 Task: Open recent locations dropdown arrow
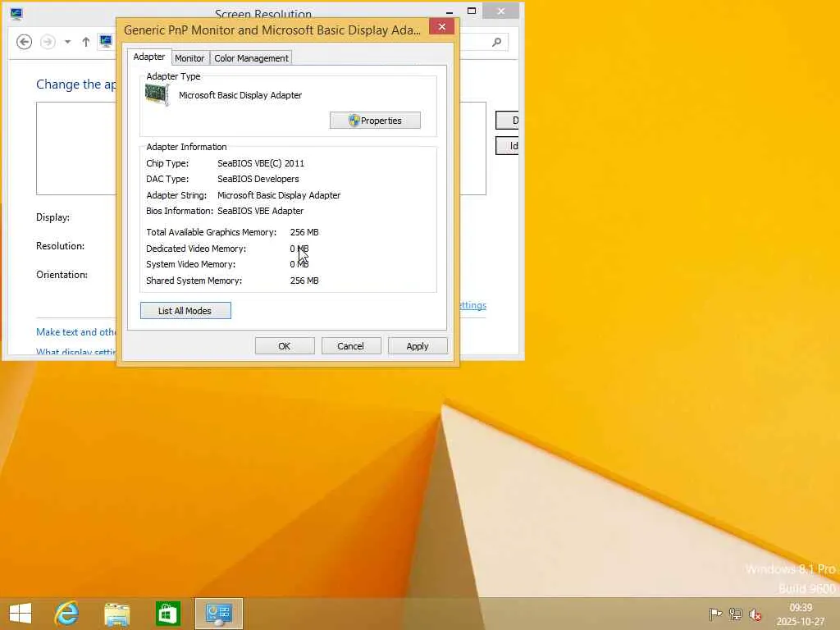pyautogui.click(x=67, y=42)
